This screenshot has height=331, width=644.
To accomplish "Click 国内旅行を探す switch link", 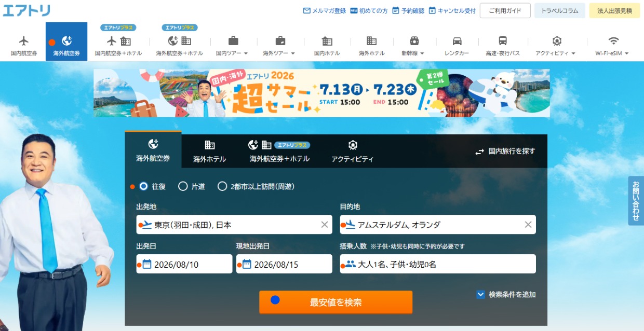I will [x=505, y=151].
